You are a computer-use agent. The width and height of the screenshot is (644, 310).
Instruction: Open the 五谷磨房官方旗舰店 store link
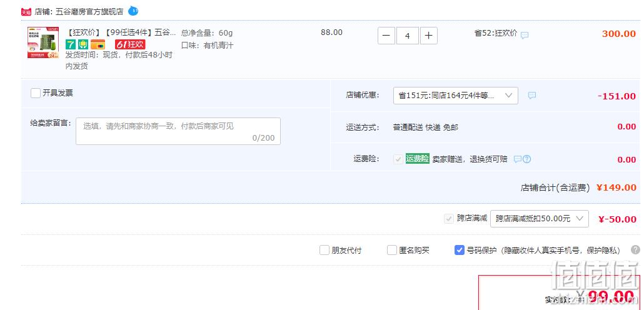[89, 11]
